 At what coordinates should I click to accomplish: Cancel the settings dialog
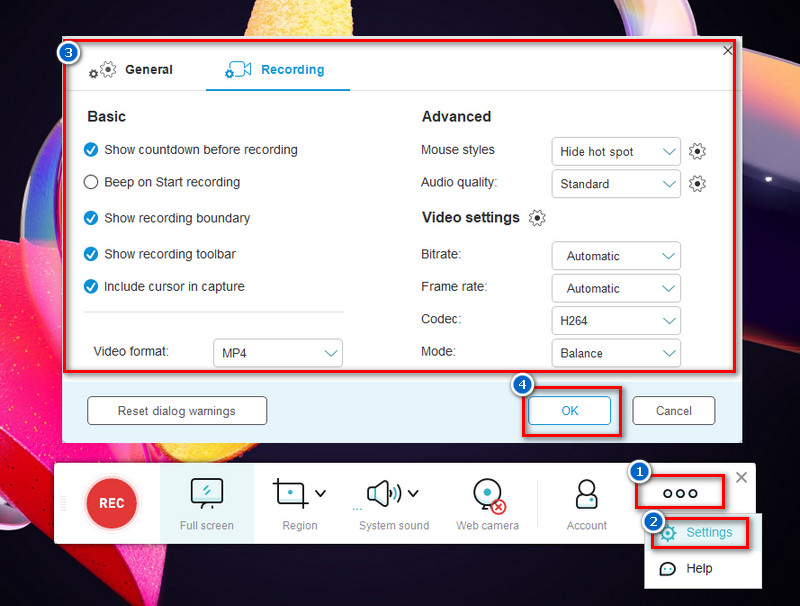point(673,411)
